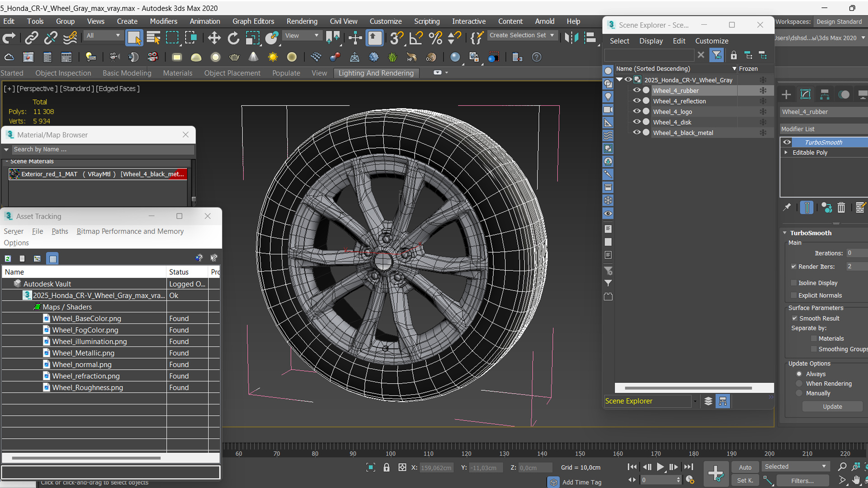
Task: Click the lock icon in Scene Explorer toolbar
Action: (x=734, y=55)
